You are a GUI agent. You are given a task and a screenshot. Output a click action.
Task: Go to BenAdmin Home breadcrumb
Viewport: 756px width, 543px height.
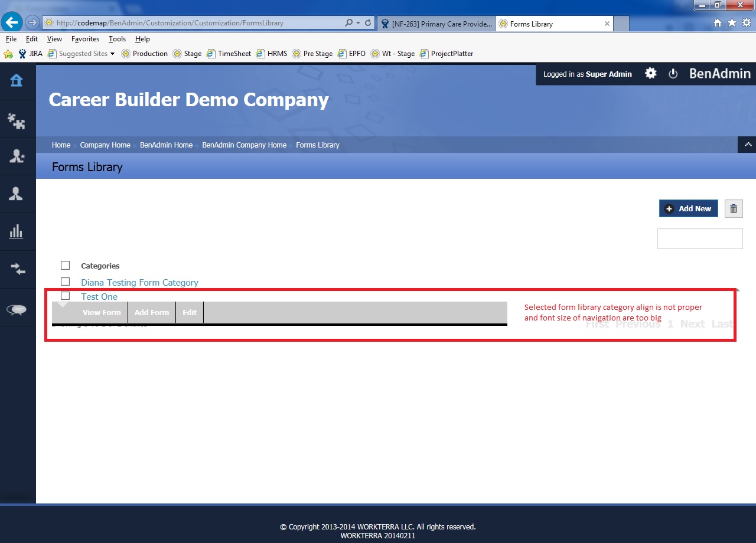point(166,145)
